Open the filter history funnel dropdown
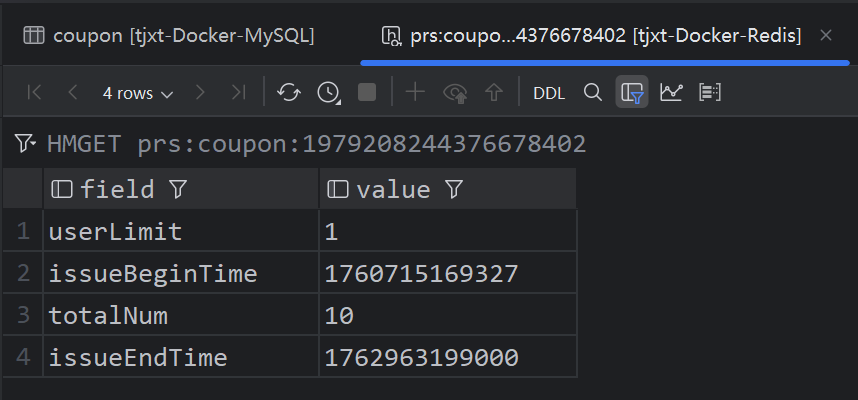This screenshot has height=400, width=858. pyautogui.click(x=25, y=143)
